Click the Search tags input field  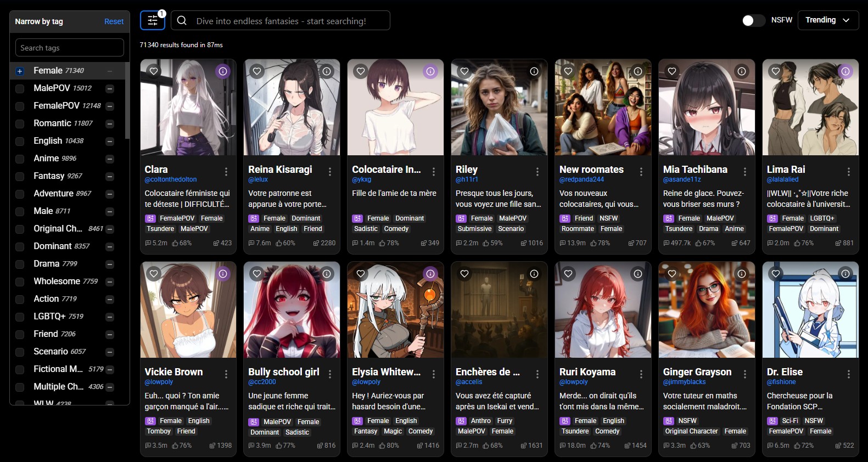click(70, 48)
